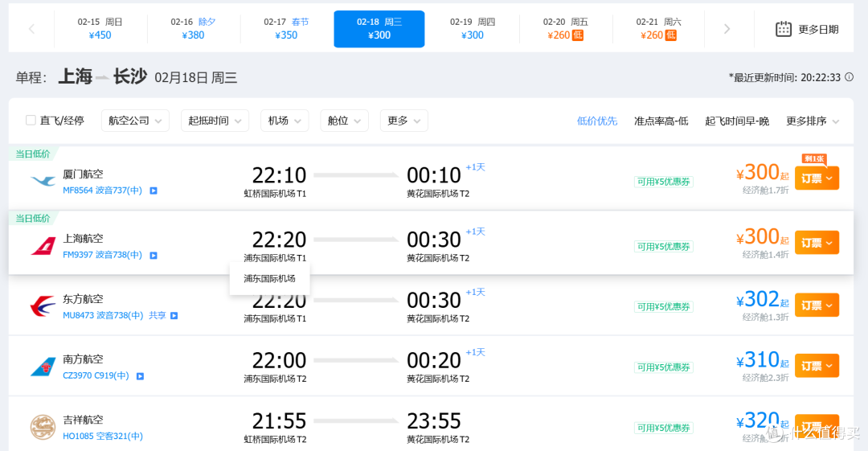Click 可用¥5优惠券 tag on Xiamen Airlines row
The height and width of the screenshot is (451, 868).
point(663,182)
